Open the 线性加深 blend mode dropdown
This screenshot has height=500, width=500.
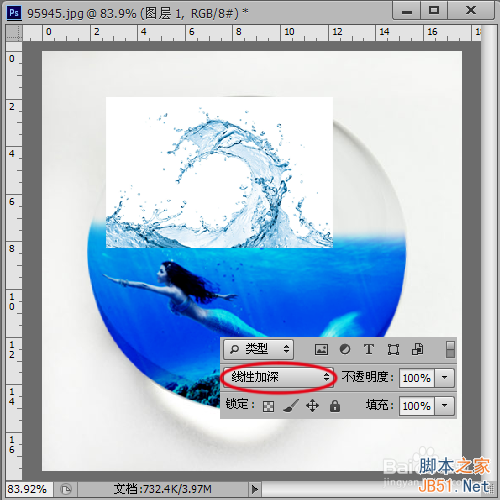[x=278, y=377]
